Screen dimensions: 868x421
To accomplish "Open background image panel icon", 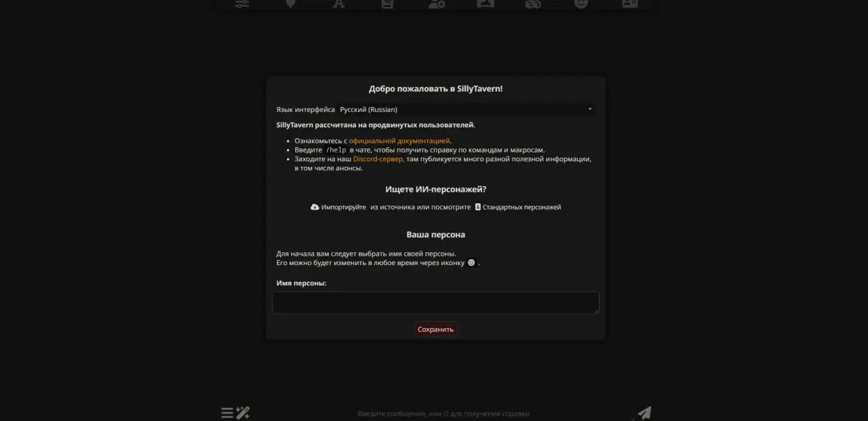I will tap(485, 3).
